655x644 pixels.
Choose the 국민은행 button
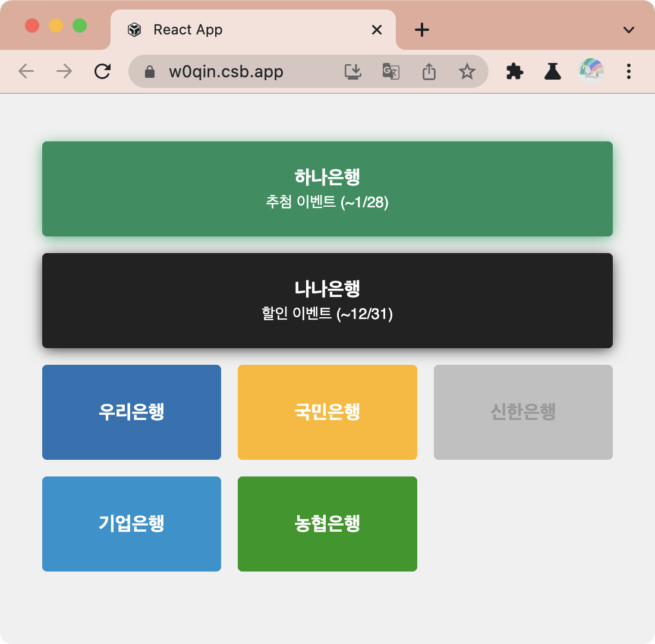(327, 412)
